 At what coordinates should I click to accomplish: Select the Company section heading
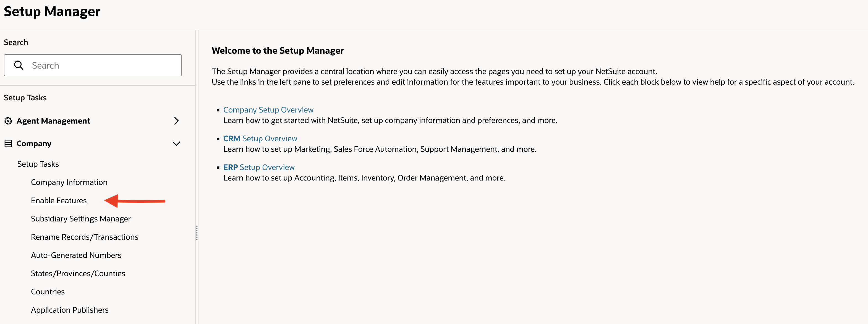[34, 144]
